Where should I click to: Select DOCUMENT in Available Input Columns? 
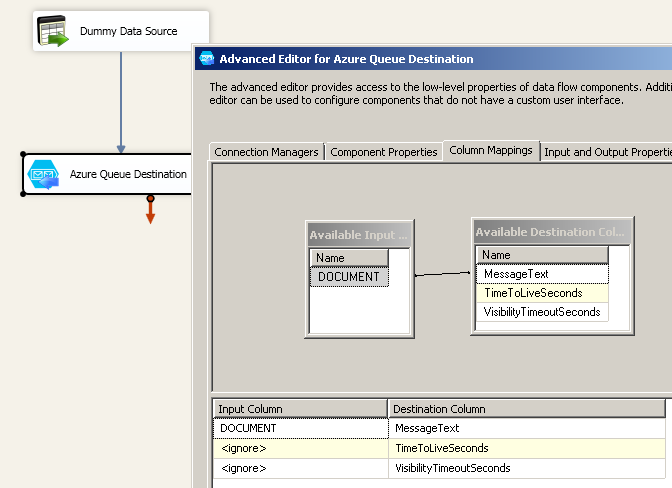349,277
